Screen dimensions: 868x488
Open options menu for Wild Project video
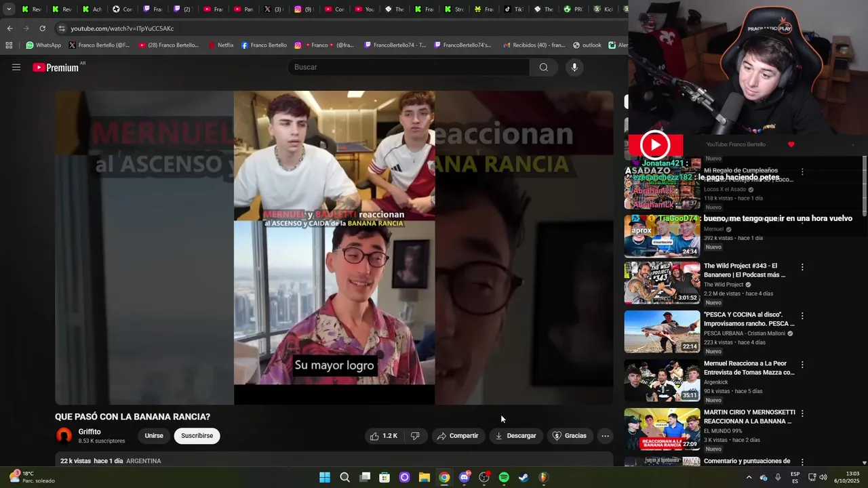click(802, 267)
